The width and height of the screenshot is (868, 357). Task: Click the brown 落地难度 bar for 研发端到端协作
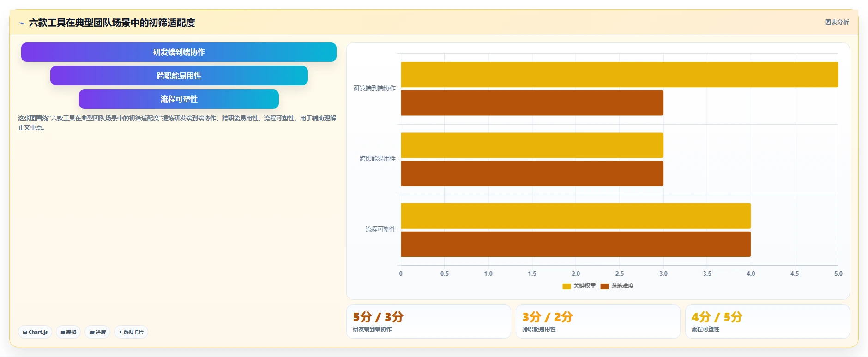point(532,103)
